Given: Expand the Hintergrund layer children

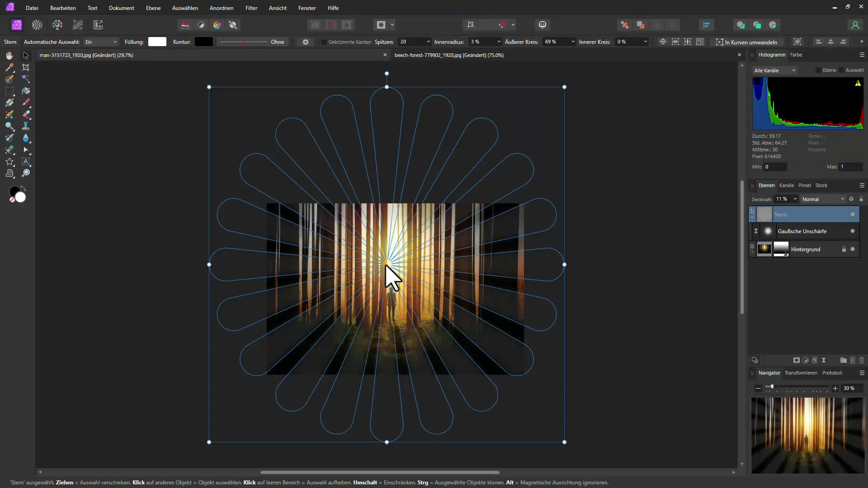Looking at the screenshot, I should pos(752,252).
